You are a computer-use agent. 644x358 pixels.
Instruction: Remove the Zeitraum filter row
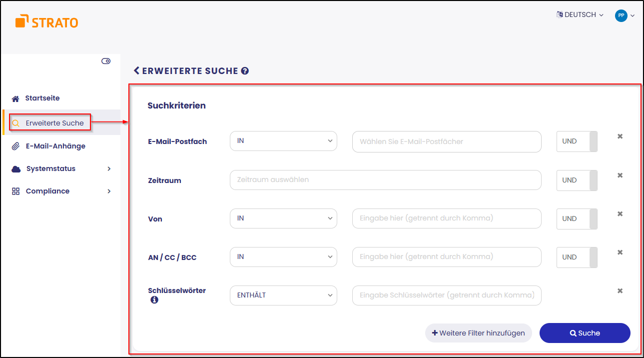click(620, 175)
